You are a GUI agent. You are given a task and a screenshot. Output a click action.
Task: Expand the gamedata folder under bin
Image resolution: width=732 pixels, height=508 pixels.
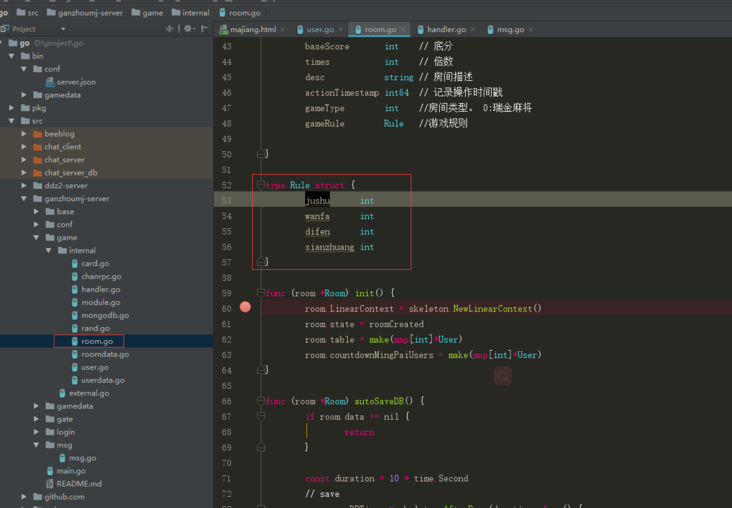pos(24,95)
